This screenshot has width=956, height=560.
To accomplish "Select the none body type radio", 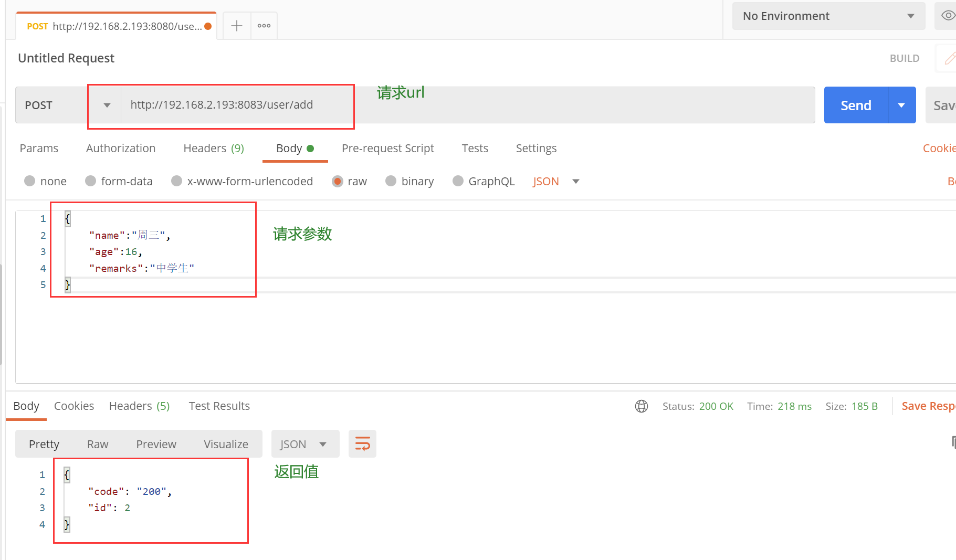I will click(30, 181).
